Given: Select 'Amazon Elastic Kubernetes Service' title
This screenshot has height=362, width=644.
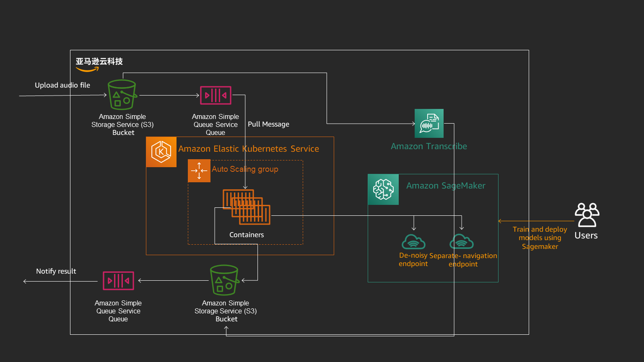Looking at the screenshot, I should point(249,149).
